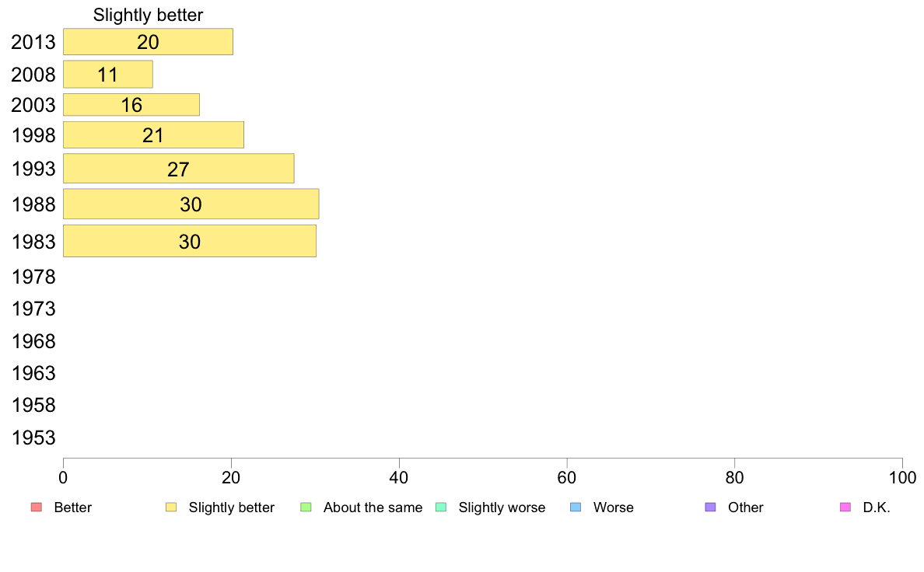Viewport: 924px width, 572px height.
Task: Select the 1998 bar showing 21
Action: [x=153, y=135]
